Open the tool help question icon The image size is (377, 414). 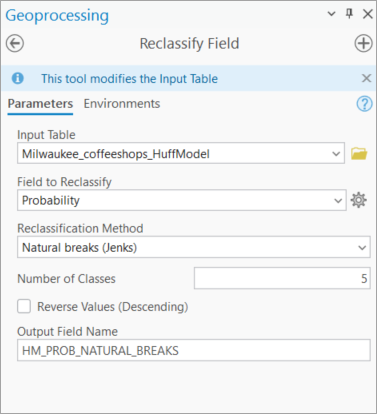coord(364,104)
